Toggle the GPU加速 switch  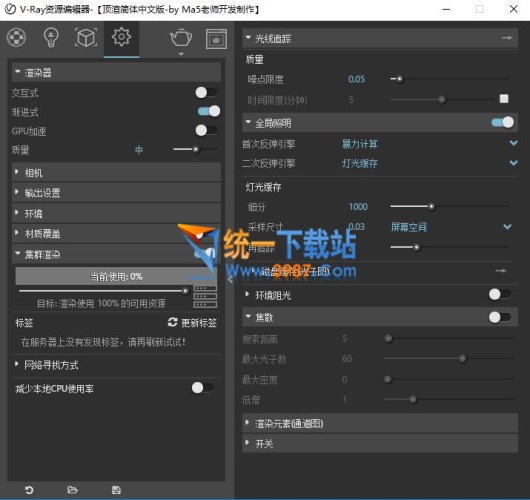tap(206, 130)
